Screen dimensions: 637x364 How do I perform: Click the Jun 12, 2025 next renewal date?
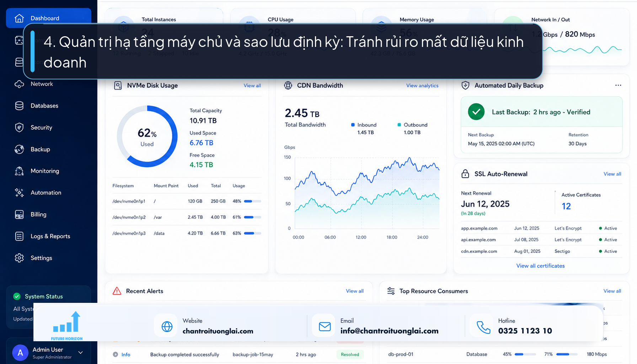[485, 204]
